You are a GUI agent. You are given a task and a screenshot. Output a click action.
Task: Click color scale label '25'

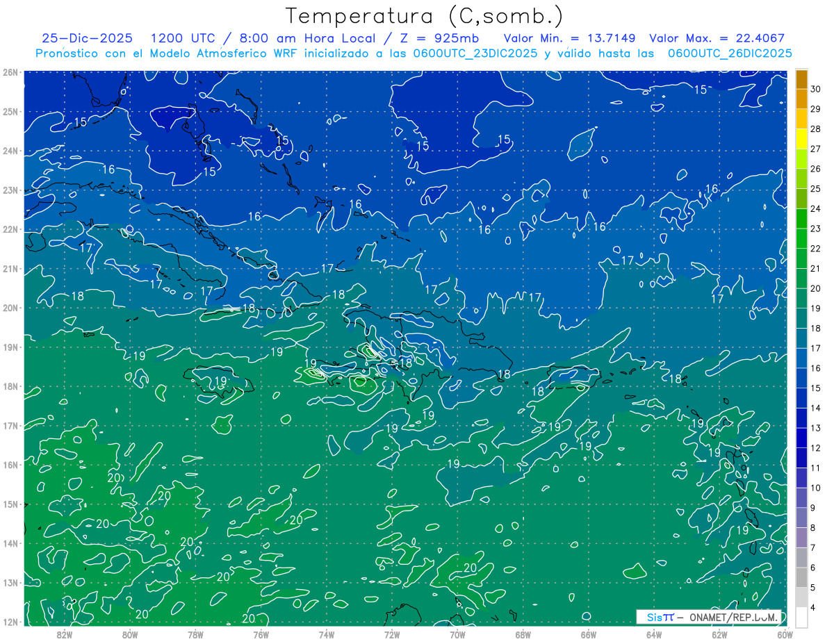[x=816, y=189]
